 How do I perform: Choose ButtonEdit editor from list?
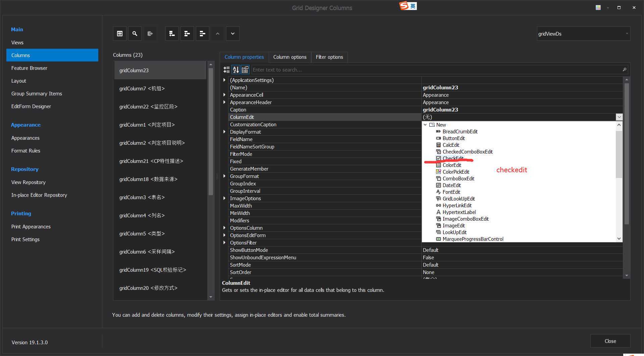coord(453,138)
